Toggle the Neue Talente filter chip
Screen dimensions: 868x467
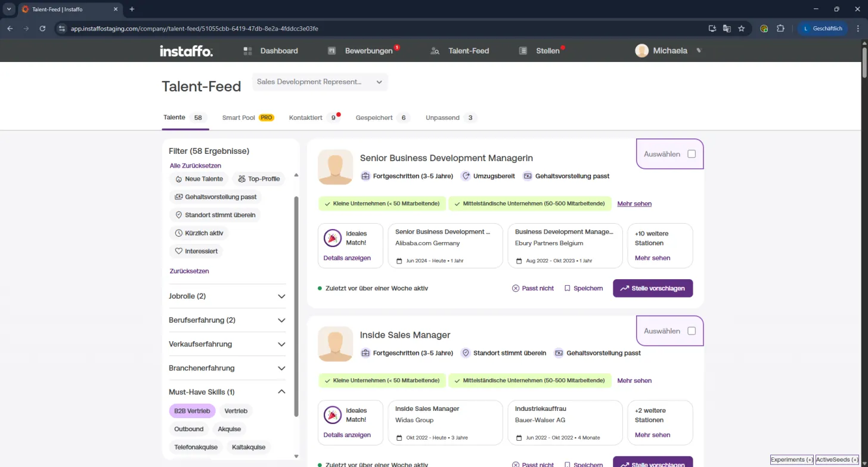pyautogui.click(x=199, y=179)
